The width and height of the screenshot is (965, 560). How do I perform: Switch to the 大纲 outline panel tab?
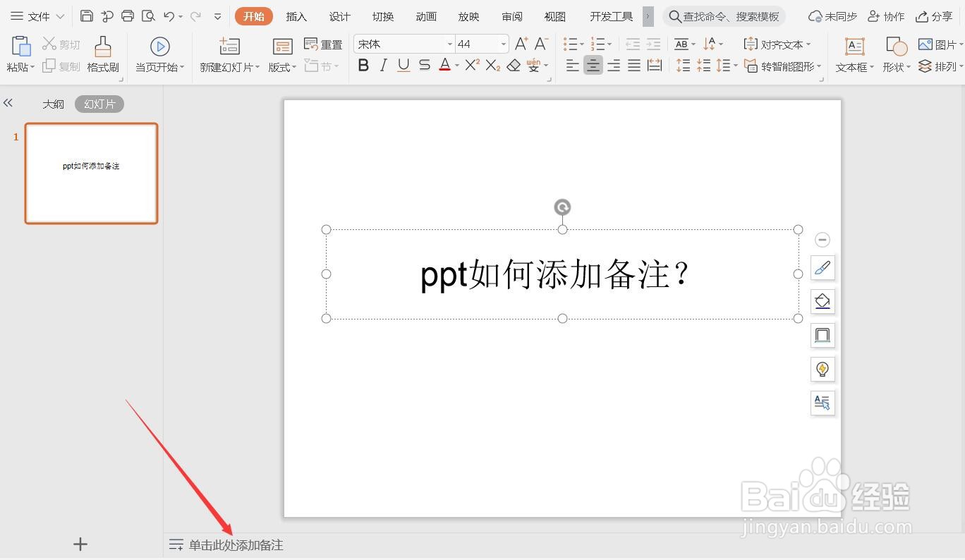[53, 104]
